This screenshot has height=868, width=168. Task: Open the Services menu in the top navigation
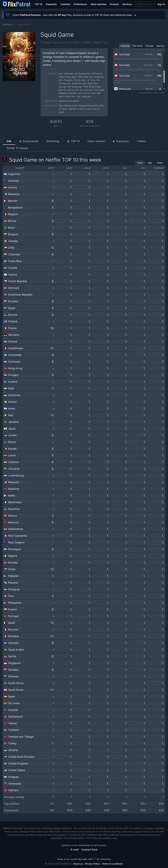tap(127, 4)
